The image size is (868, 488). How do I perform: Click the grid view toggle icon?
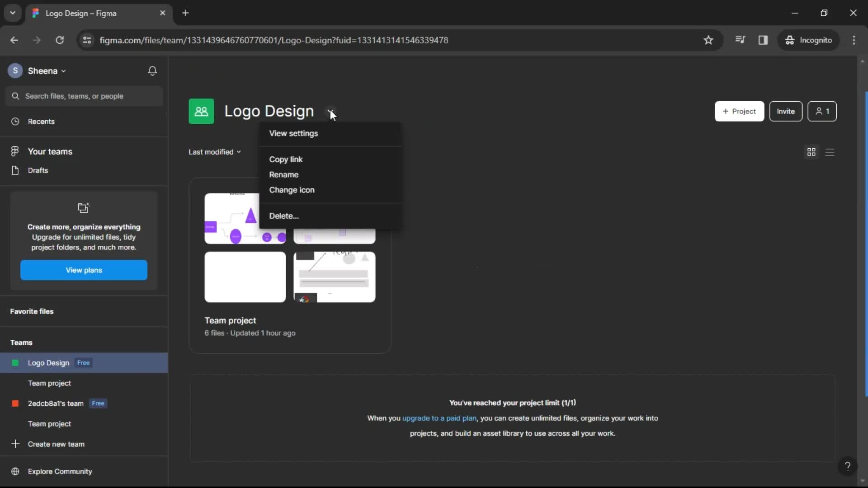811,152
